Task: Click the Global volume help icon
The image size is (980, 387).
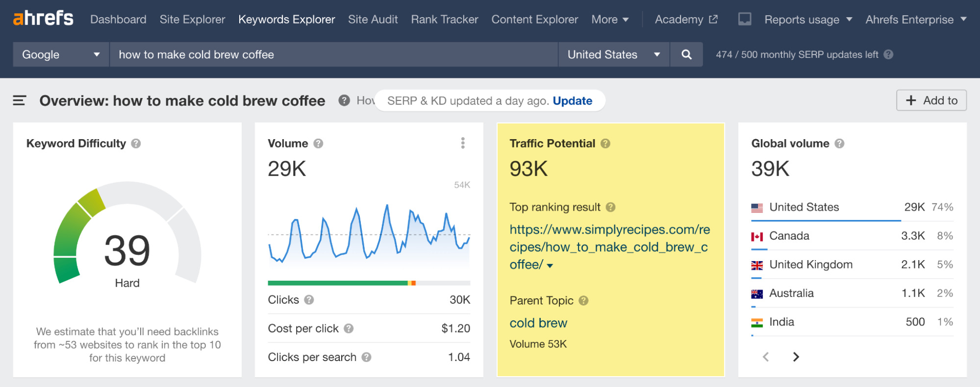Action: 839,144
